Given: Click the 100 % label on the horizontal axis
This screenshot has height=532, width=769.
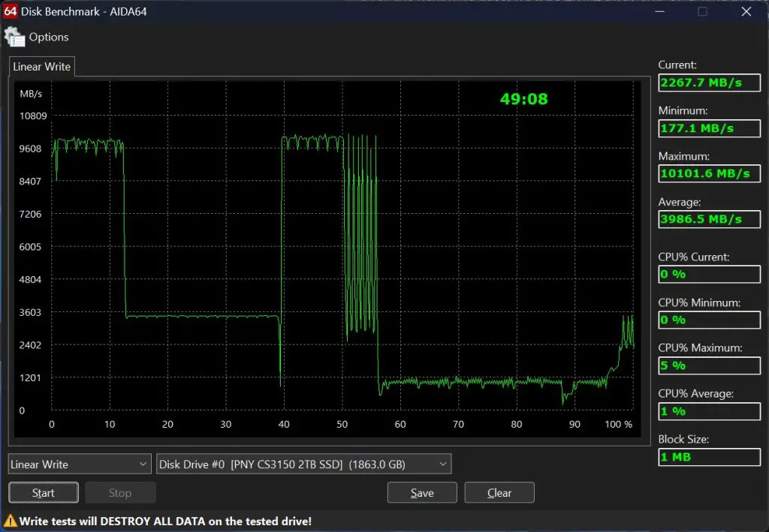Looking at the screenshot, I should point(619,424).
